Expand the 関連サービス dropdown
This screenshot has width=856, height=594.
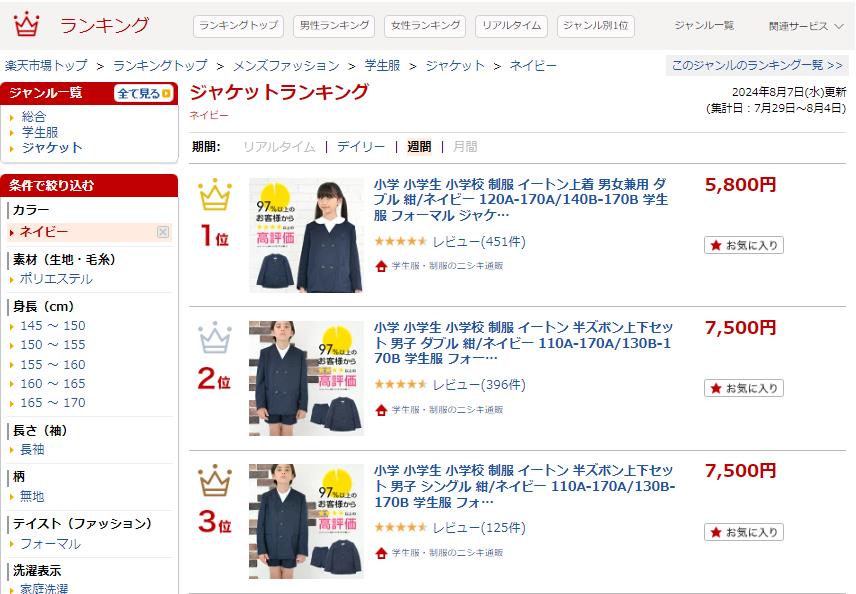[806, 26]
